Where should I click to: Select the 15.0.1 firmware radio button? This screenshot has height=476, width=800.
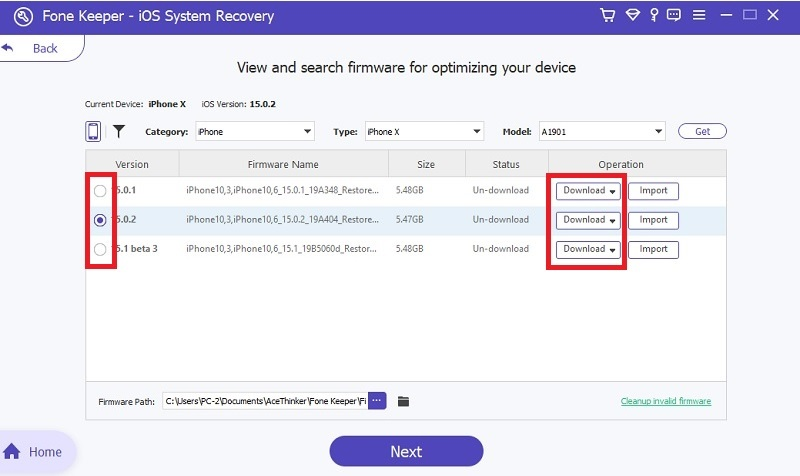click(100, 191)
